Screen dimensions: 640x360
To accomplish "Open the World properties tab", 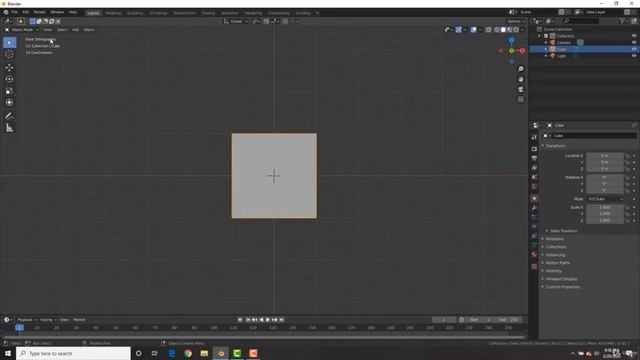I will (x=534, y=187).
